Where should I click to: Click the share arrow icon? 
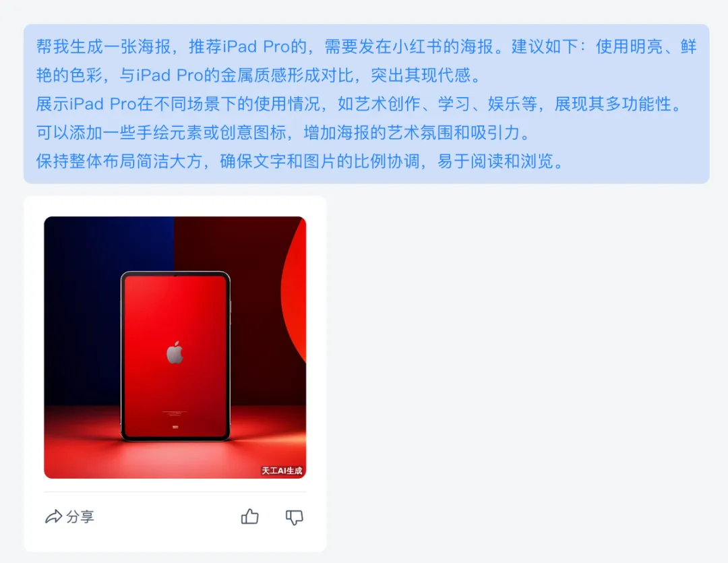click(53, 516)
